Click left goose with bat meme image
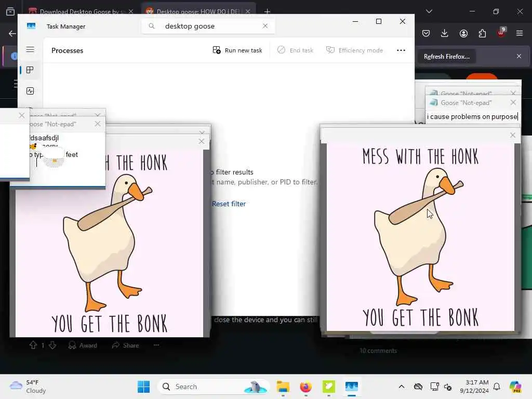532x399 pixels. click(110, 243)
